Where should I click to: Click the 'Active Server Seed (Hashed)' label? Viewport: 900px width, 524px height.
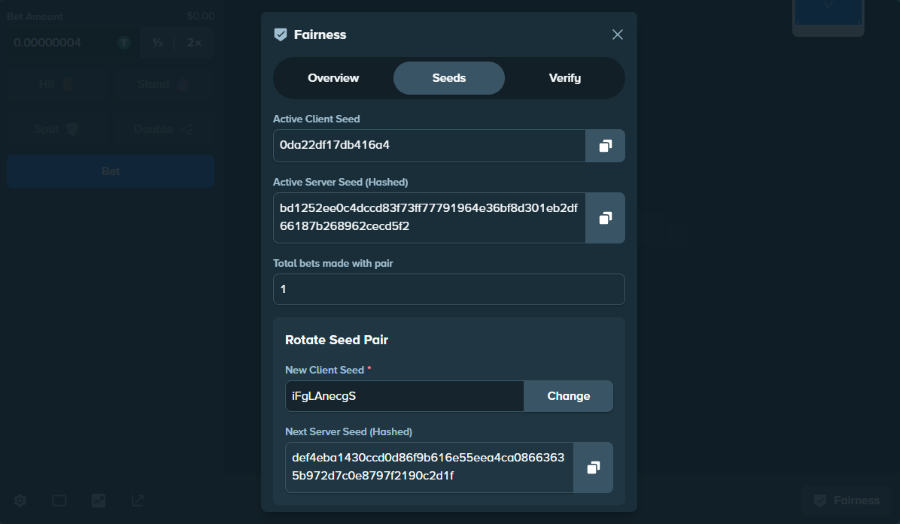point(340,182)
